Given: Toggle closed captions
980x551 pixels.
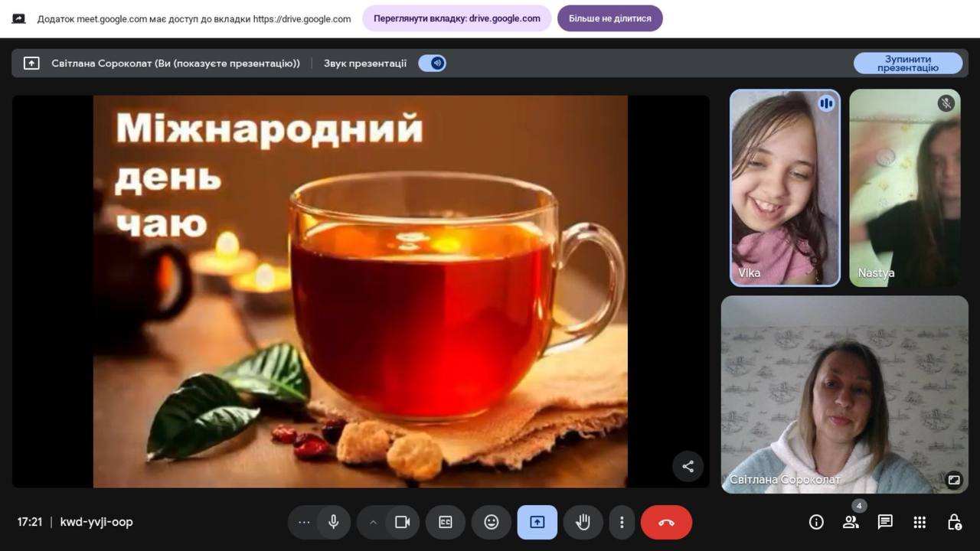Looking at the screenshot, I should [x=446, y=522].
